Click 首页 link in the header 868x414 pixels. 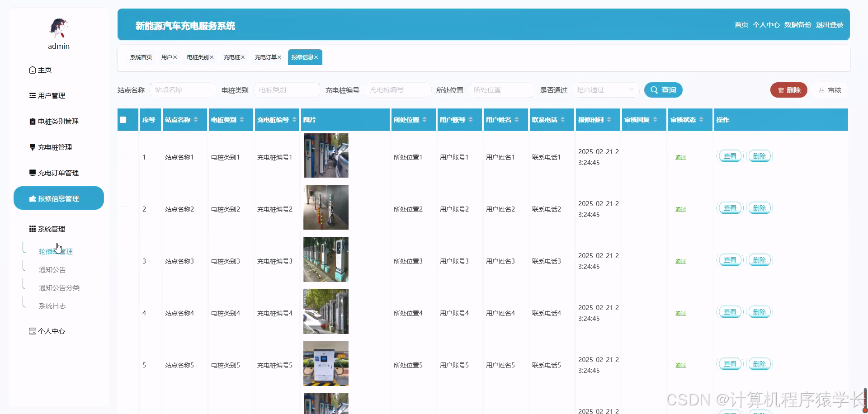coord(741,24)
